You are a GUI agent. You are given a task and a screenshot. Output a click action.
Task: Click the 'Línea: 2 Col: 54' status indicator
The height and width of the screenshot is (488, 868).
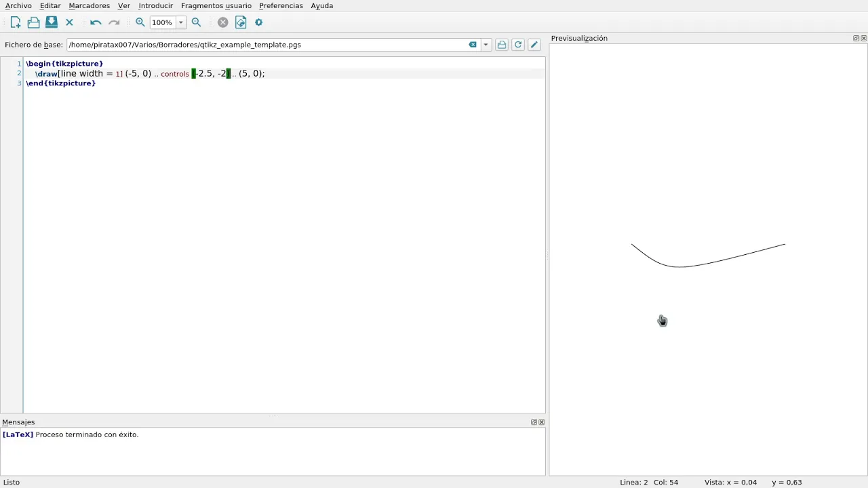click(649, 483)
